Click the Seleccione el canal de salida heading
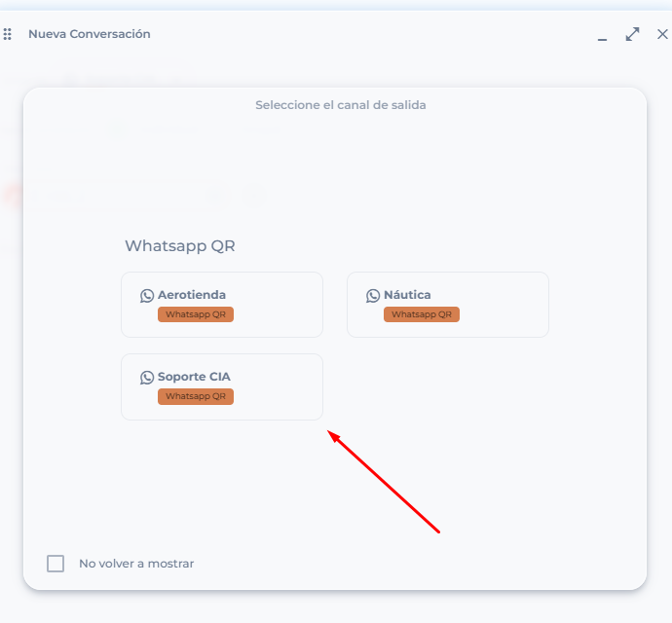 (x=341, y=105)
